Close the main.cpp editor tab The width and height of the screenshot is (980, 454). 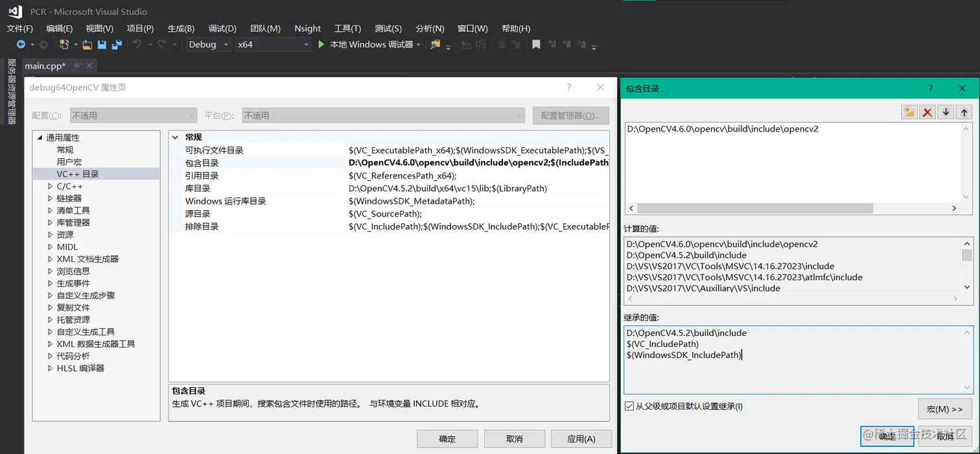(89, 66)
